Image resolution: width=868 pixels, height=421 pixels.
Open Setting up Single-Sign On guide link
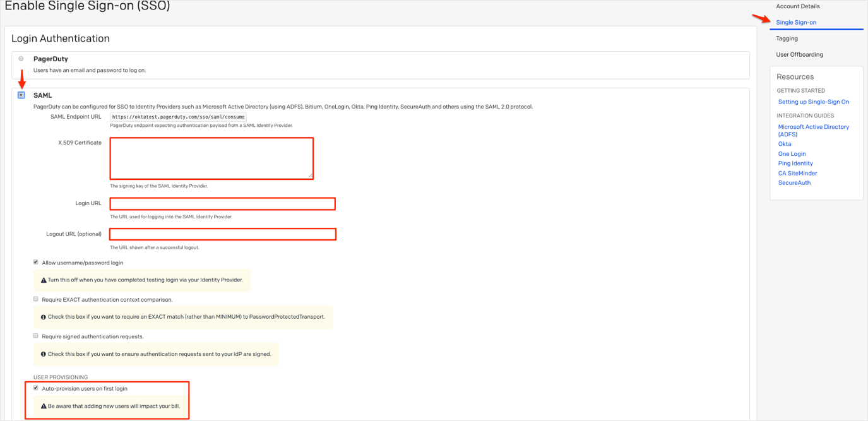[x=813, y=102]
